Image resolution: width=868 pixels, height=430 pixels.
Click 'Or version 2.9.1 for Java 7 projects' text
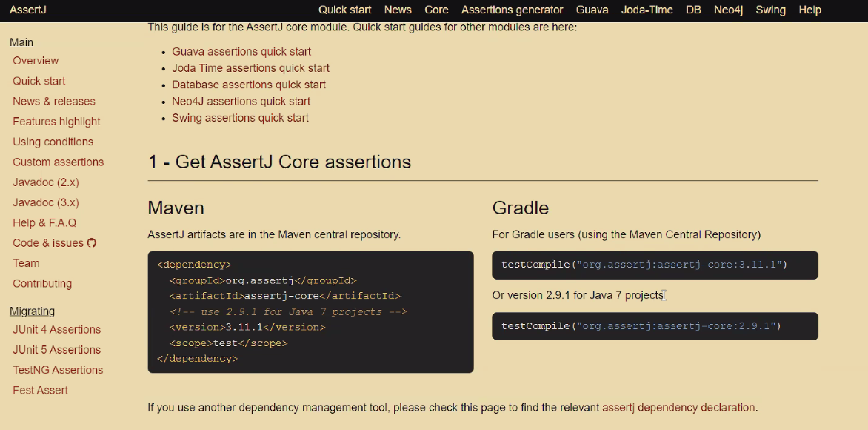[x=578, y=295]
